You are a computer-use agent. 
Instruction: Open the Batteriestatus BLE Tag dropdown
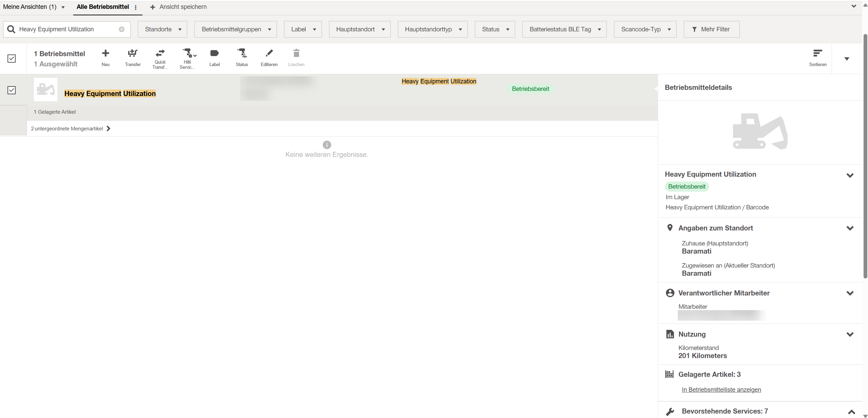click(x=564, y=29)
